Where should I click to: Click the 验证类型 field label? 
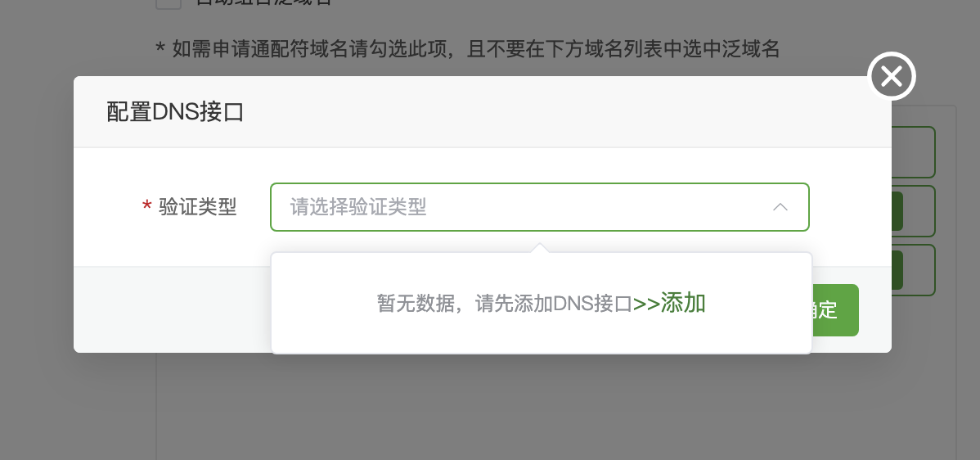(x=198, y=207)
